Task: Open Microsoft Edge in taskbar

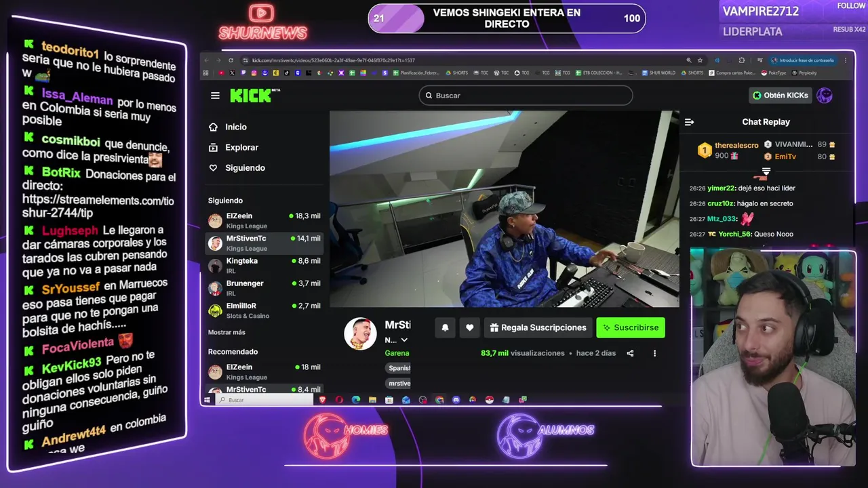Action: (356, 400)
